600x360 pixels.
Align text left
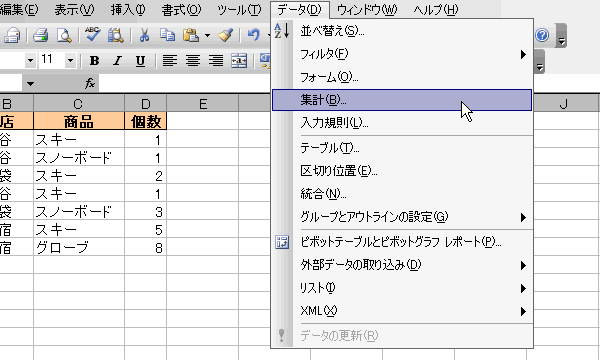coord(170,60)
